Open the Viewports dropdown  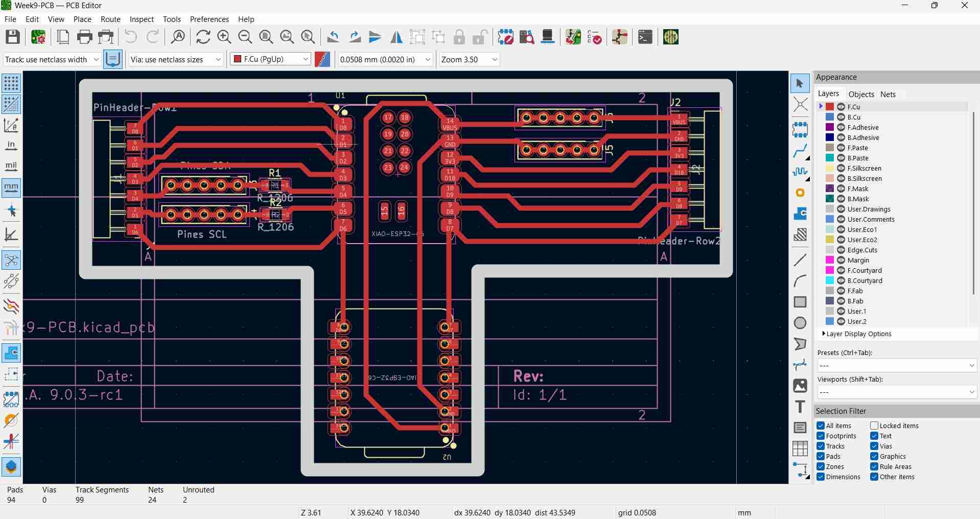[897, 392]
